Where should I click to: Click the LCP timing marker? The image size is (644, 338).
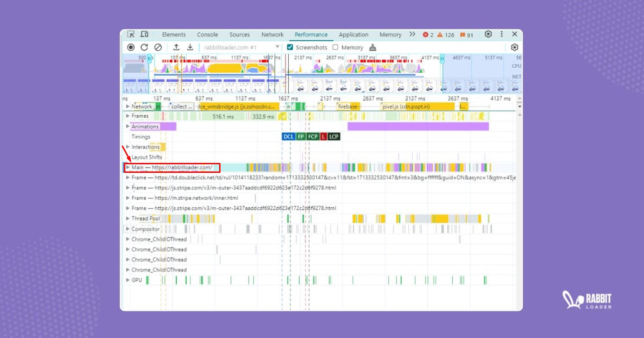334,136
